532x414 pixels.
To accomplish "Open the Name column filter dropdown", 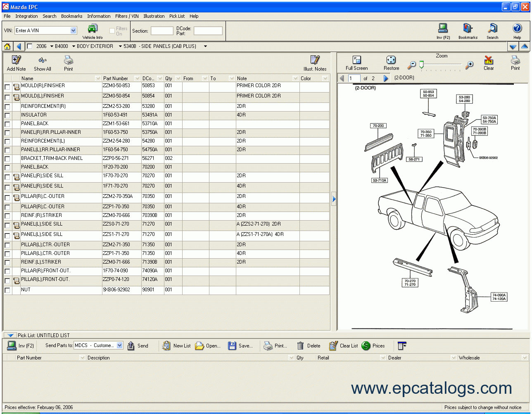I will 98,79.
